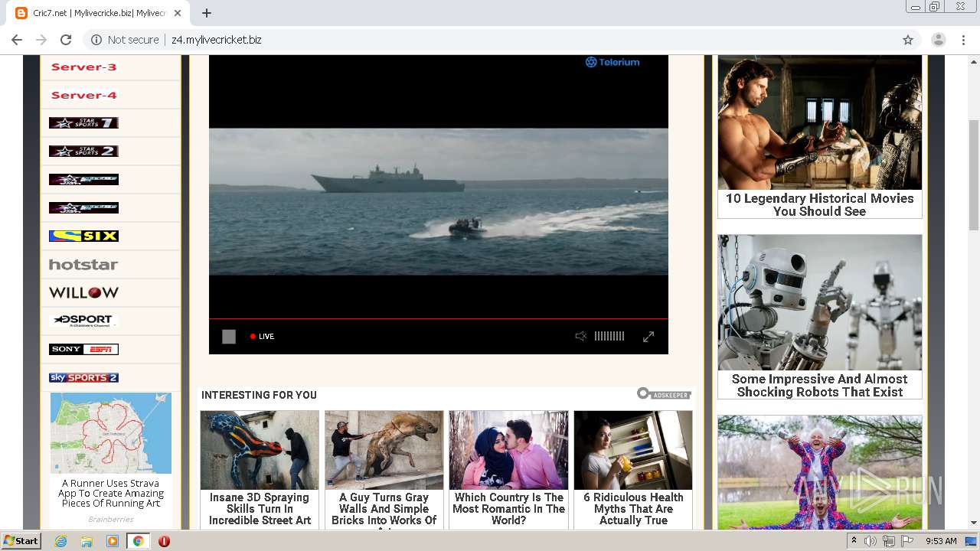Bookmark this page with the star icon
Image resolution: width=980 pixels, height=551 pixels.
click(908, 40)
